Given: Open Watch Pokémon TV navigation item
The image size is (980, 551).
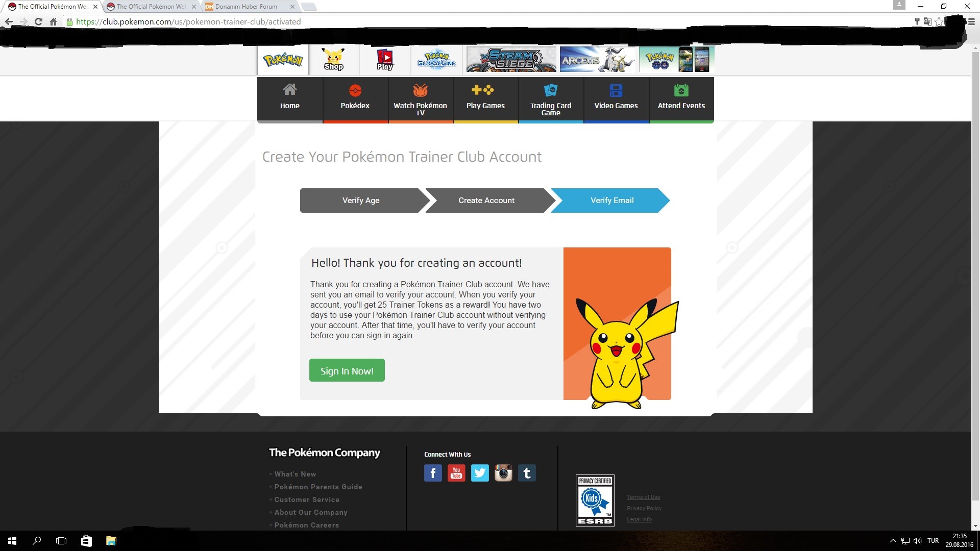Looking at the screenshot, I should [421, 99].
